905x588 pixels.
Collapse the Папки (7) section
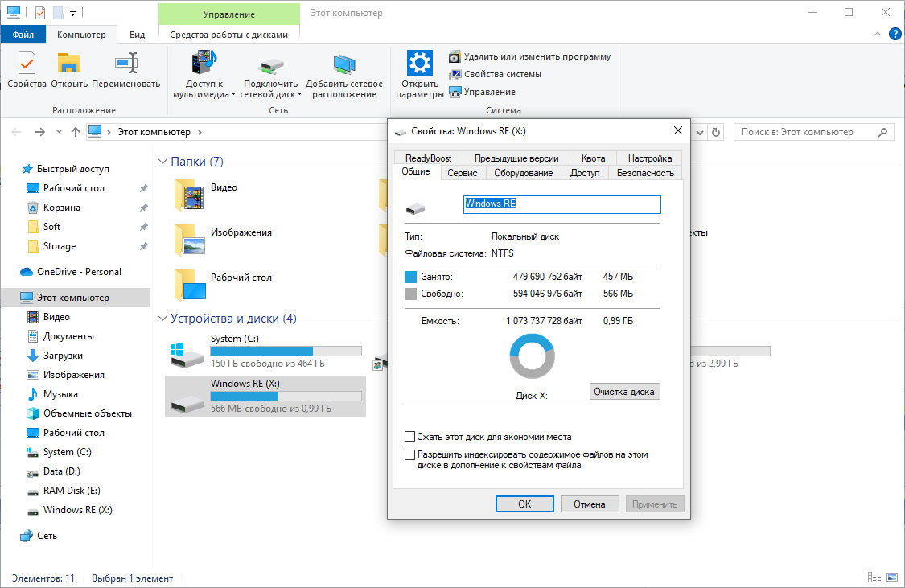point(162,162)
